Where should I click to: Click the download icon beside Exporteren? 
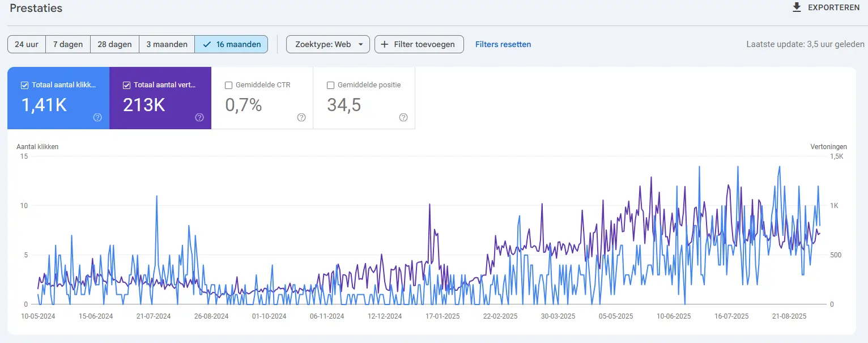coord(797,7)
